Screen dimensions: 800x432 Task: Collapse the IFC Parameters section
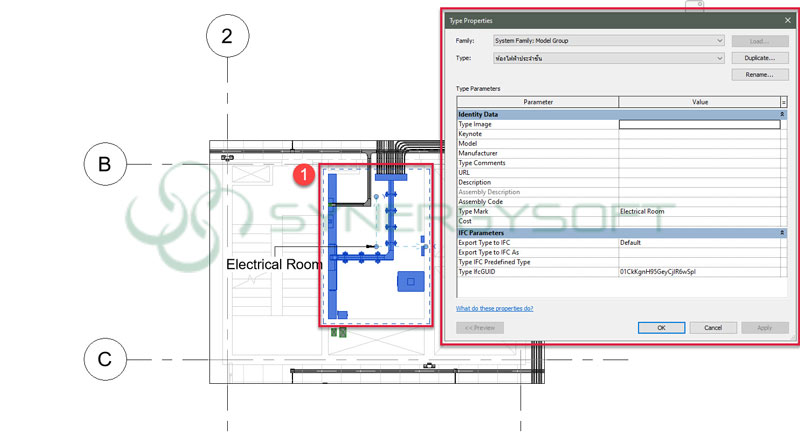pos(781,232)
